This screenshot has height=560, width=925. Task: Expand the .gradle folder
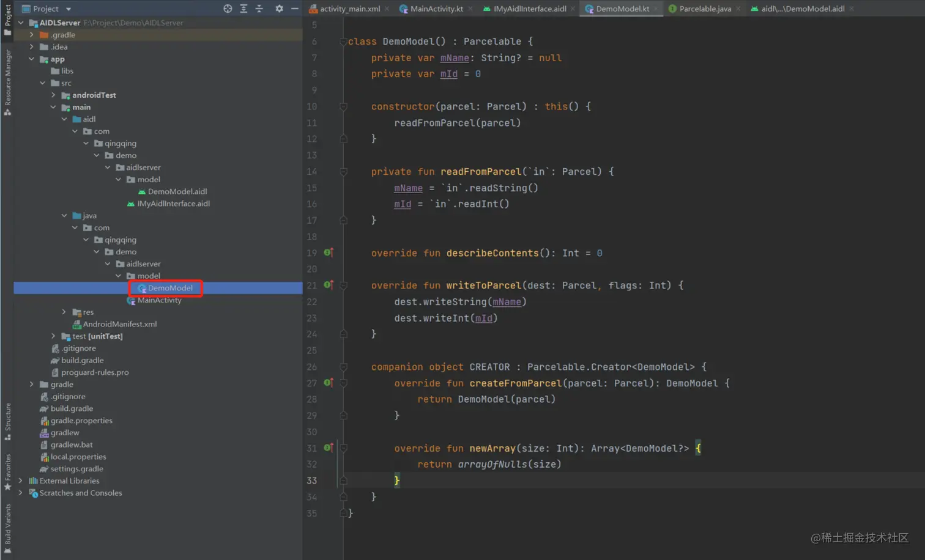tap(32, 35)
